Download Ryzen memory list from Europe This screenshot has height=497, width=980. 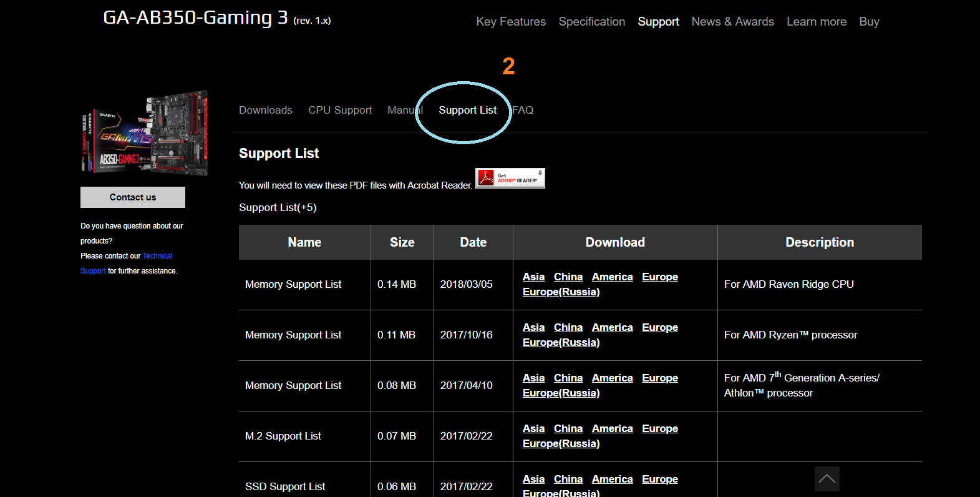click(x=660, y=327)
